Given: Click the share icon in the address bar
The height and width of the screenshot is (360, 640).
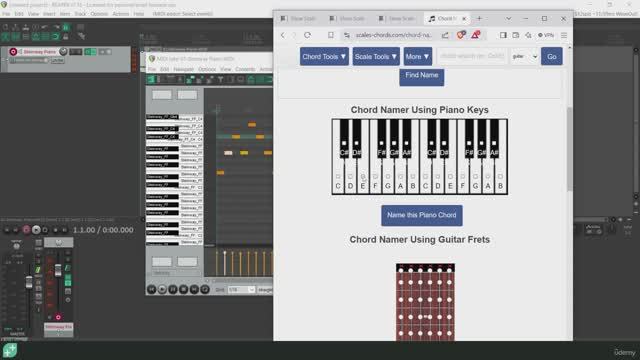Looking at the screenshot, I should [x=445, y=35].
